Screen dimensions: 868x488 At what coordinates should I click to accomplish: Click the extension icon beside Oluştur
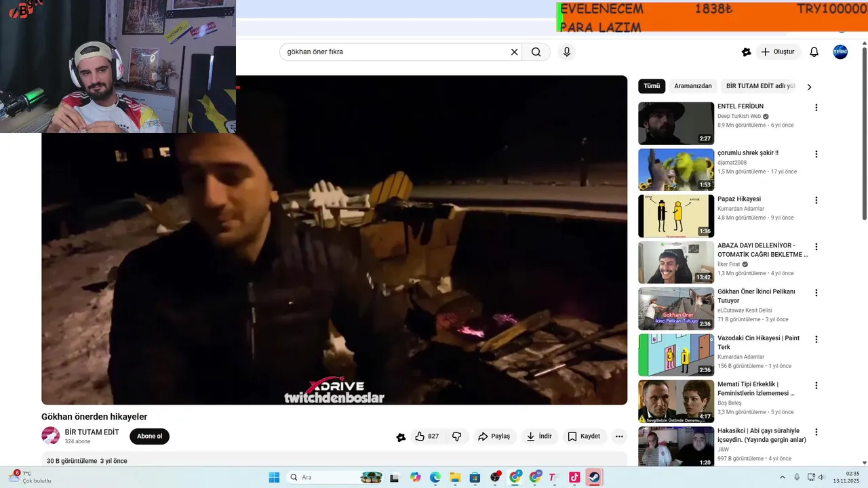point(746,52)
